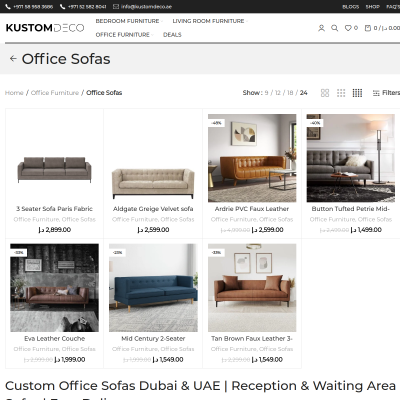Click the 2,899.00 price text
400x400 pixels.
(x=54, y=230)
